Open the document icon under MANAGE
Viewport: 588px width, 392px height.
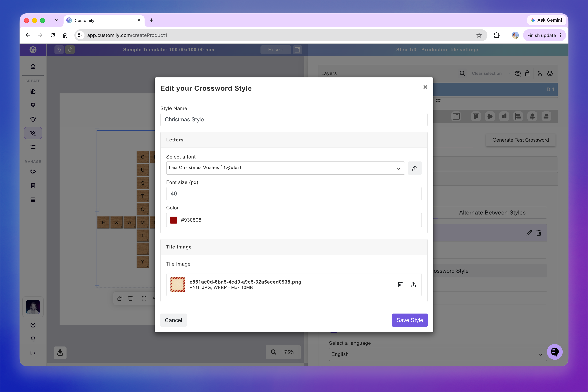click(33, 186)
